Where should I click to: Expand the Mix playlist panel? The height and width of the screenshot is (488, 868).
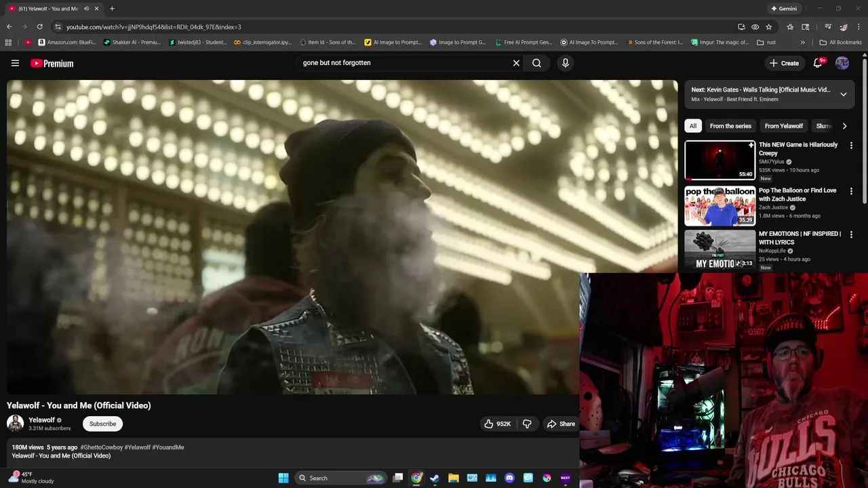(x=844, y=94)
